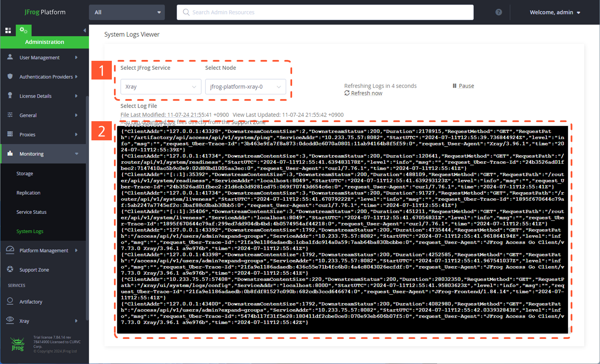The image size is (600, 364).
Task: Click the Trial license information text
Action: (57, 344)
